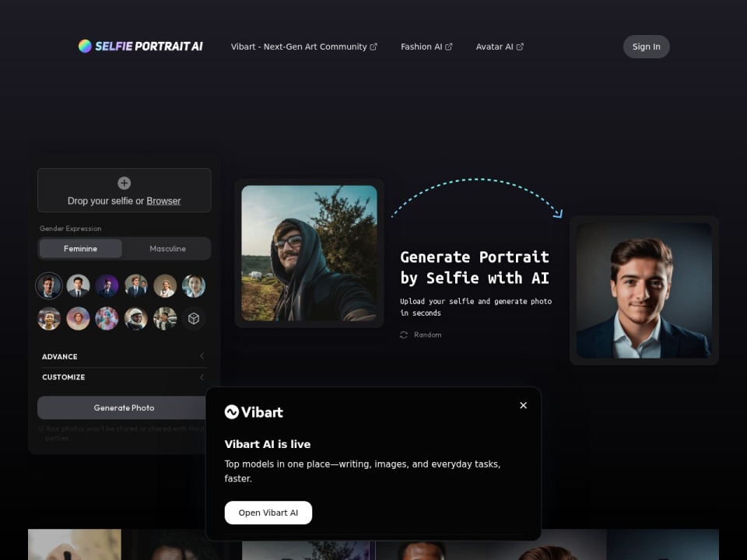The width and height of the screenshot is (747, 560).
Task: Pick the two businessmen portrait style
Action: (x=135, y=285)
